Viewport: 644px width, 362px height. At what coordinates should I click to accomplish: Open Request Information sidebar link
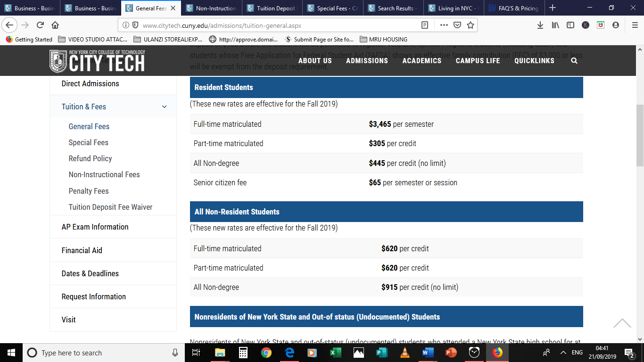click(93, 296)
